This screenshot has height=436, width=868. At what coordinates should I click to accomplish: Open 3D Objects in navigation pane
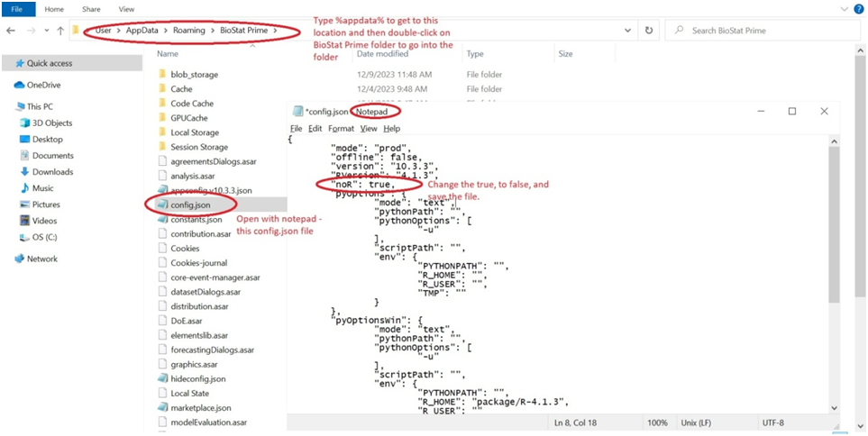52,123
